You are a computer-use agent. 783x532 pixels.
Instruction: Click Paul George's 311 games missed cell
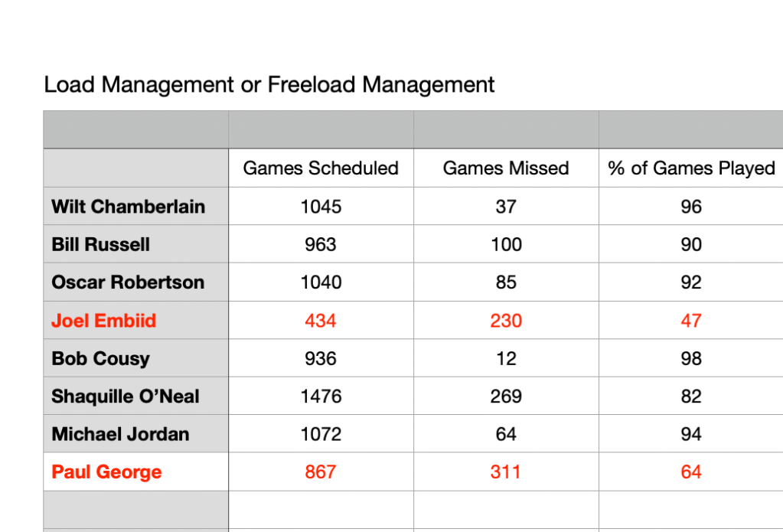click(506, 472)
